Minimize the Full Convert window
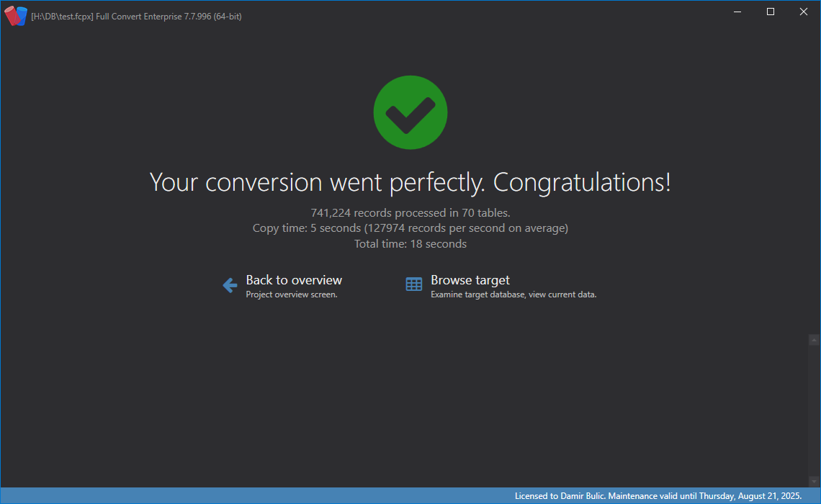821x504 pixels. (x=737, y=12)
